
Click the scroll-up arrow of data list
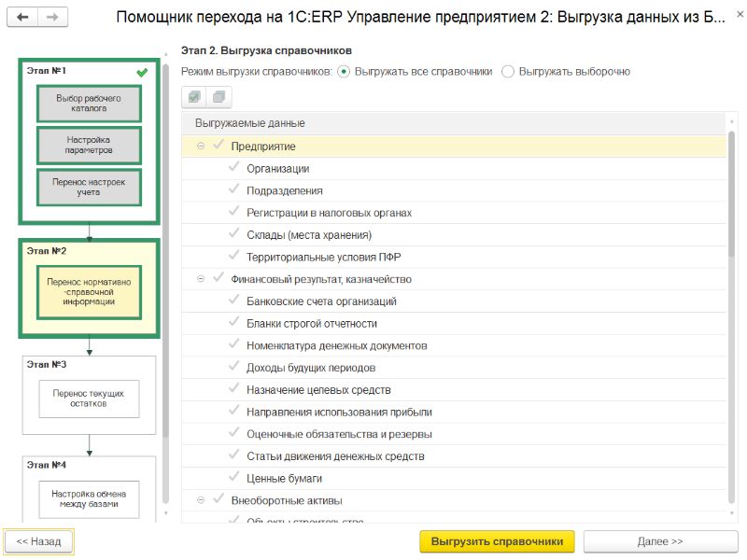(x=732, y=122)
